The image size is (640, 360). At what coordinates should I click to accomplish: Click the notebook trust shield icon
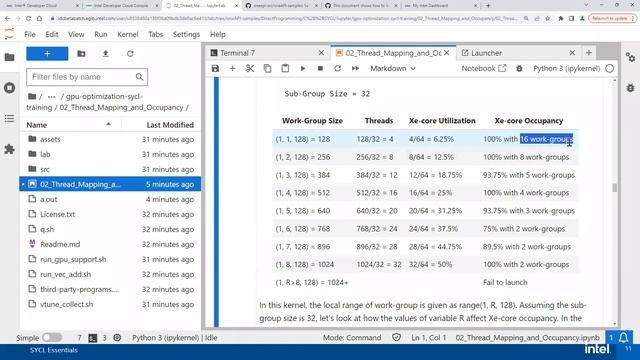[396, 338]
